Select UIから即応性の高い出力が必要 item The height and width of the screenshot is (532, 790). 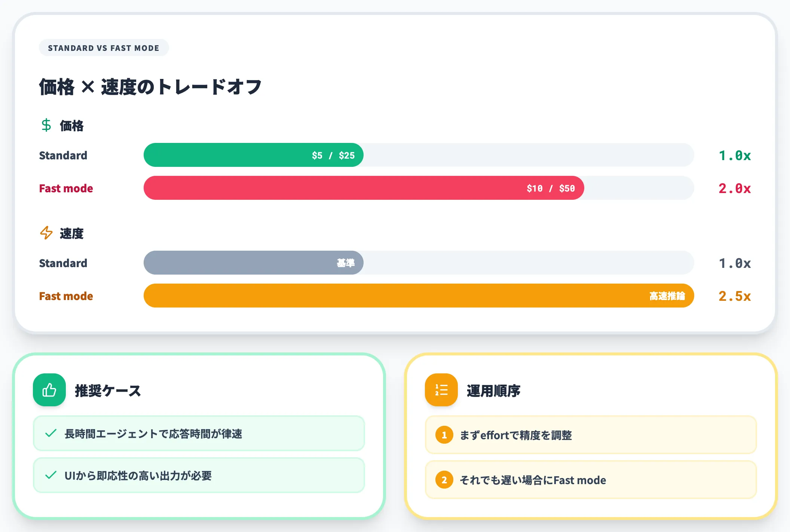[x=199, y=475]
